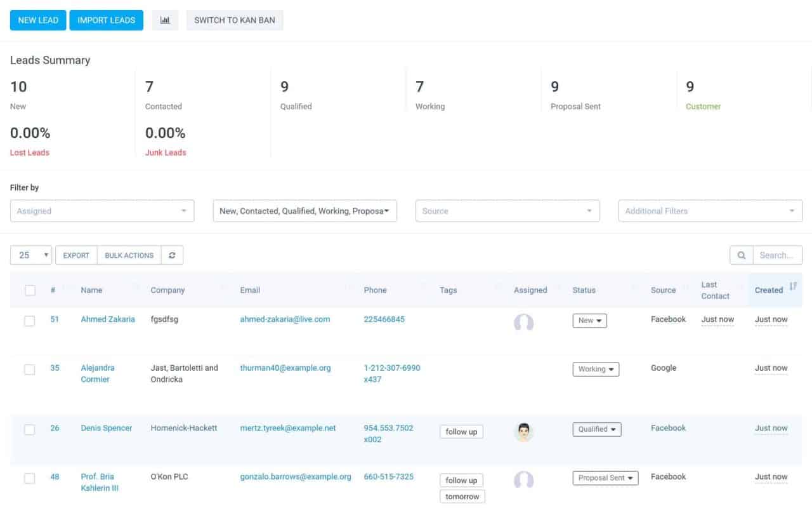812x508 pixels.
Task: Select the Denis Spencer row checkbox
Action: coord(30,429)
